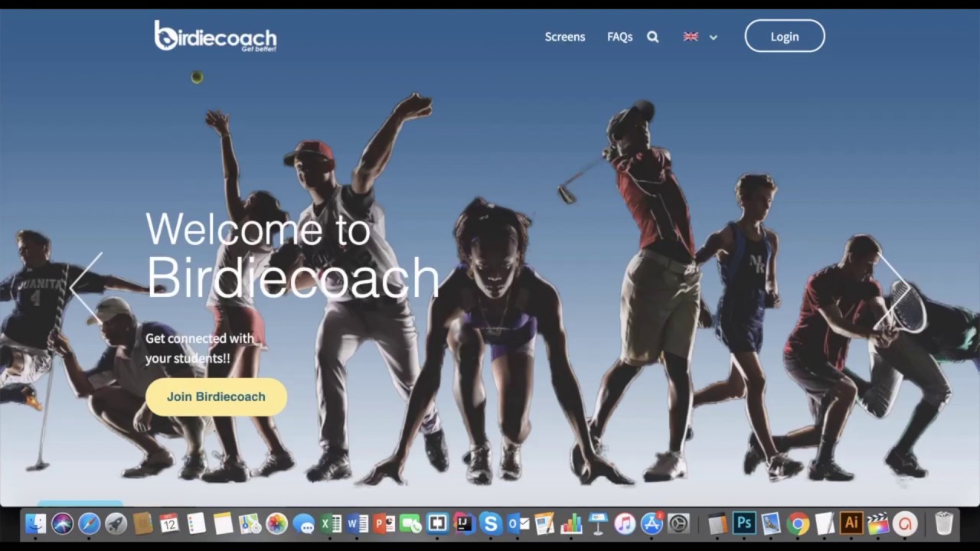Open Contacts book icon in dock

[143, 523]
